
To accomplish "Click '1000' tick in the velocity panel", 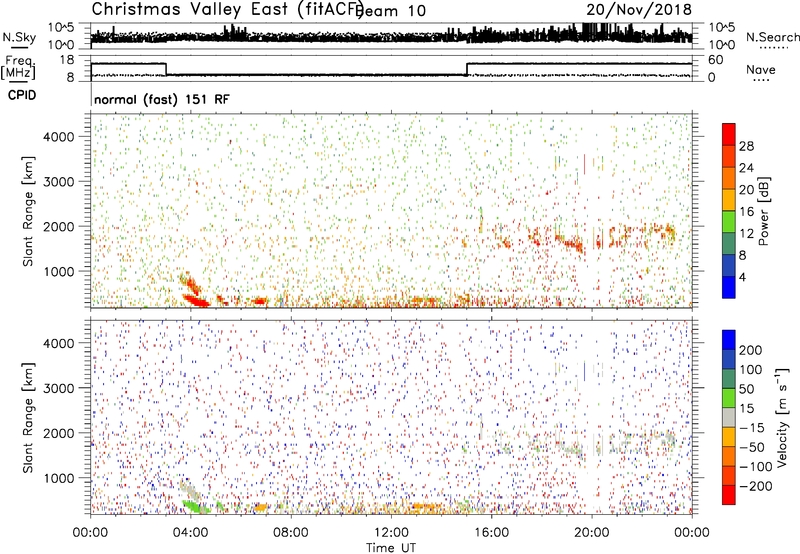I will pos(59,478).
